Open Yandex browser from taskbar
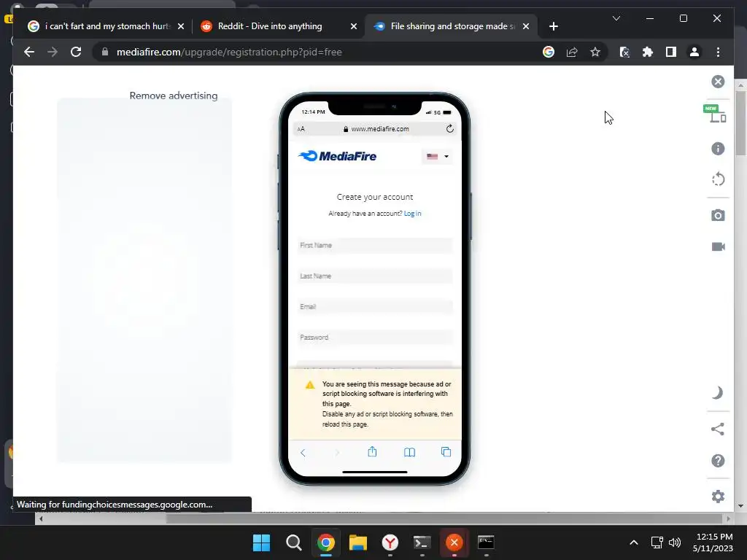 pyautogui.click(x=390, y=542)
